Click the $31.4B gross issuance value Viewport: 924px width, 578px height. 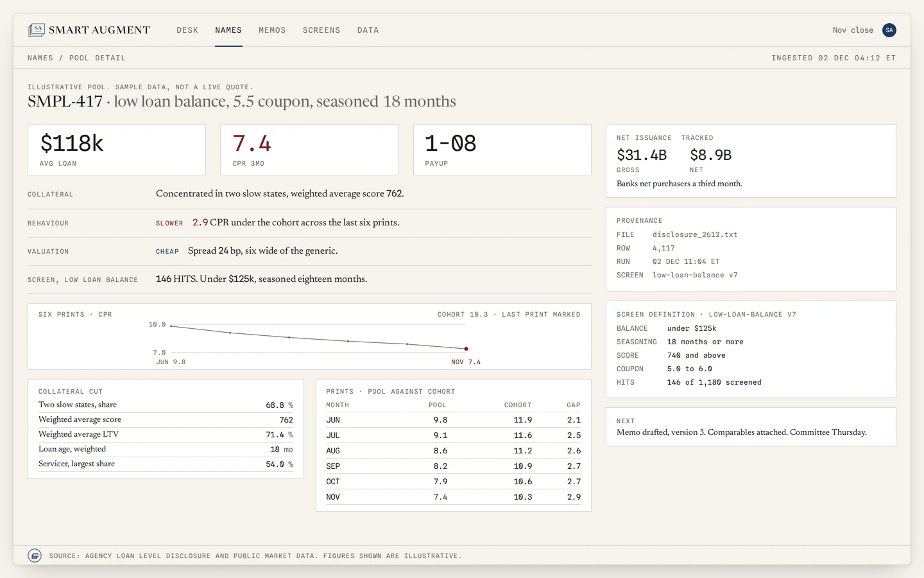point(642,155)
